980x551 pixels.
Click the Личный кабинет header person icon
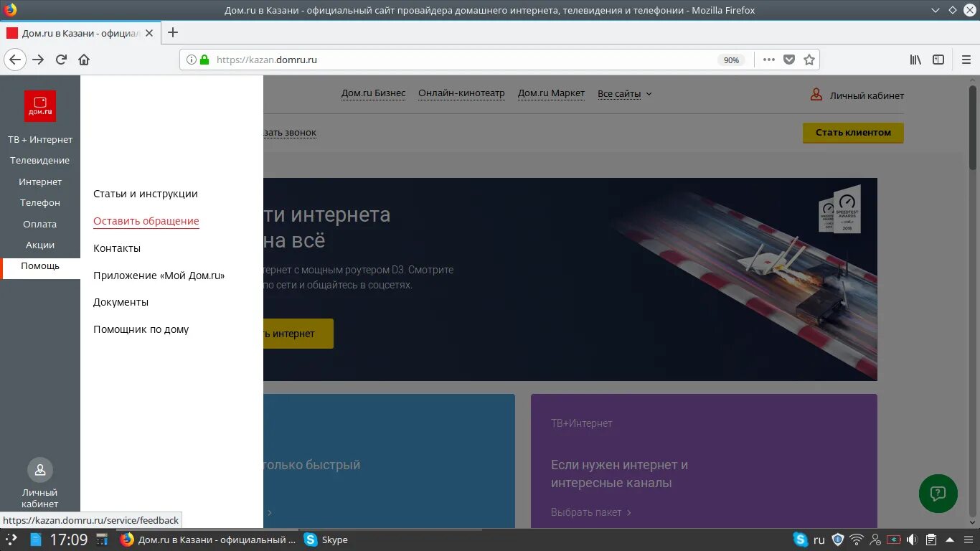click(x=816, y=95)
